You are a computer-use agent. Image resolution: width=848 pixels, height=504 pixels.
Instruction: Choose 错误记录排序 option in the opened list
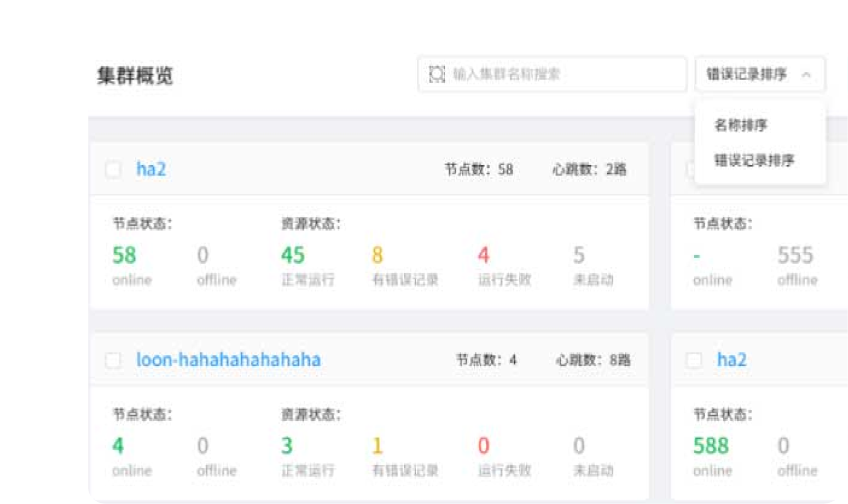coord(754,160)
